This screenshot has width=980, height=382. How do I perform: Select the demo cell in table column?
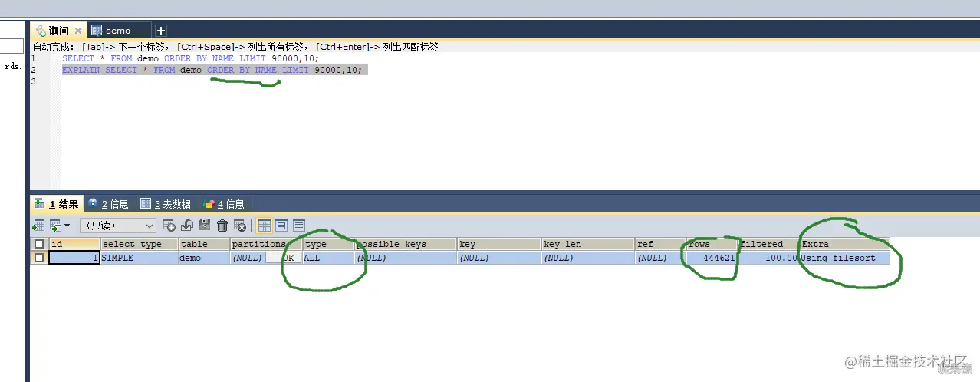[204, 258]
